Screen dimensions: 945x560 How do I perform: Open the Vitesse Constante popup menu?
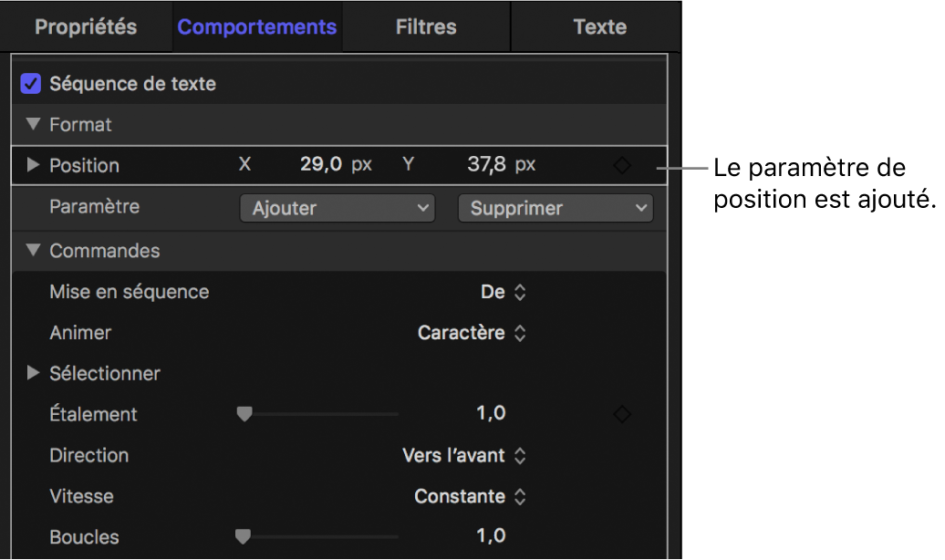(x=471, y=496)
